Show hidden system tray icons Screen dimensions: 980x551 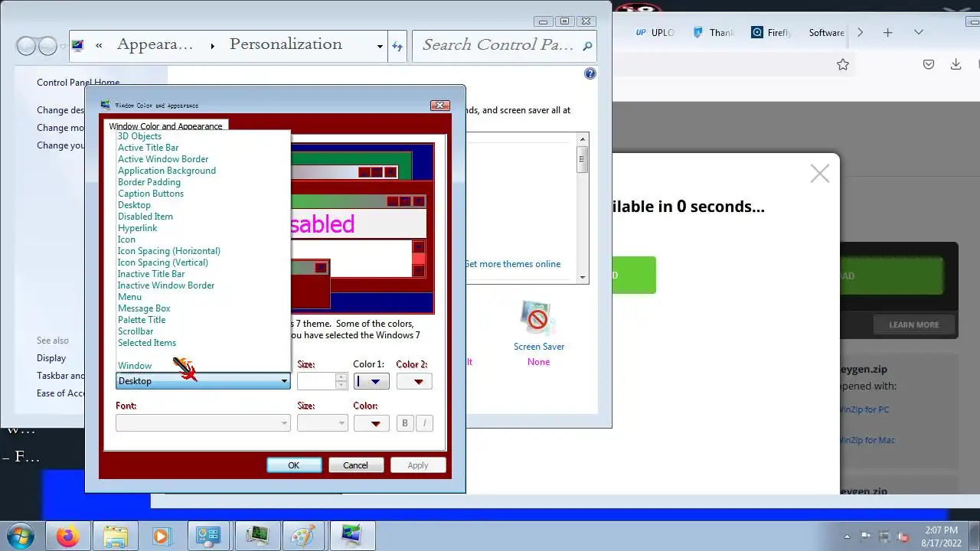(847, 536)
